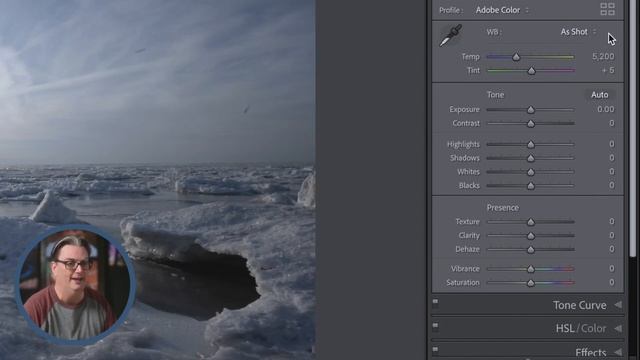The width and height of the screenshot is (640, 360).
Task: Click the right panel vertical scrollbar
Action: 633,129
